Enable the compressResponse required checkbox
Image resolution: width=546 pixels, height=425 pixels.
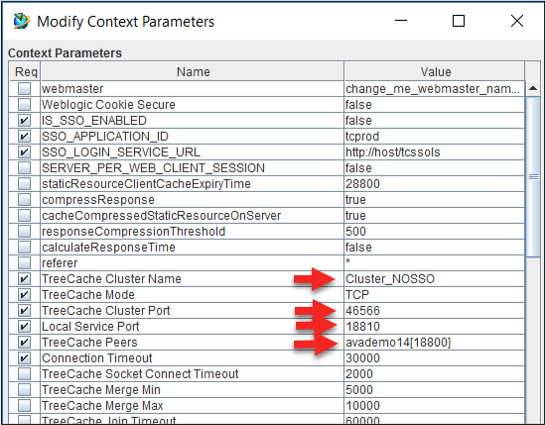pyautogui.click(x=24, y=199)
